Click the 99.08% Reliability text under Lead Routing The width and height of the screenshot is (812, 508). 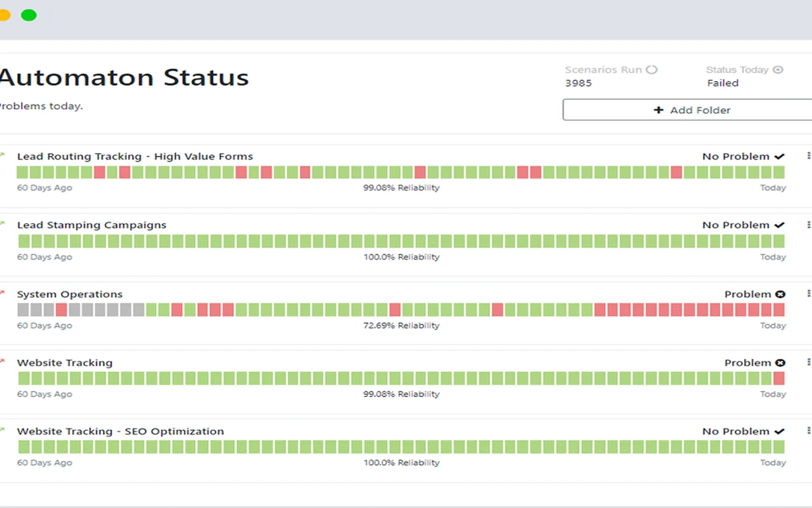[401, 188]
